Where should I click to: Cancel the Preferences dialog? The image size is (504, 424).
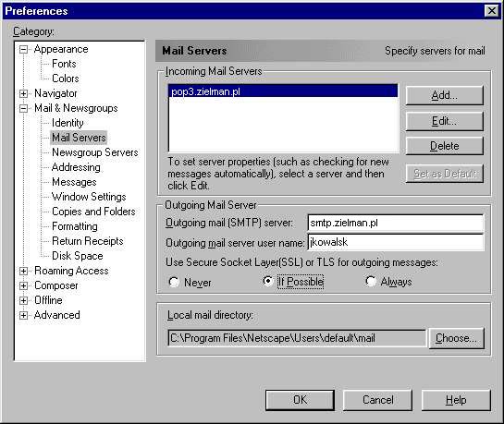[377, 400]
